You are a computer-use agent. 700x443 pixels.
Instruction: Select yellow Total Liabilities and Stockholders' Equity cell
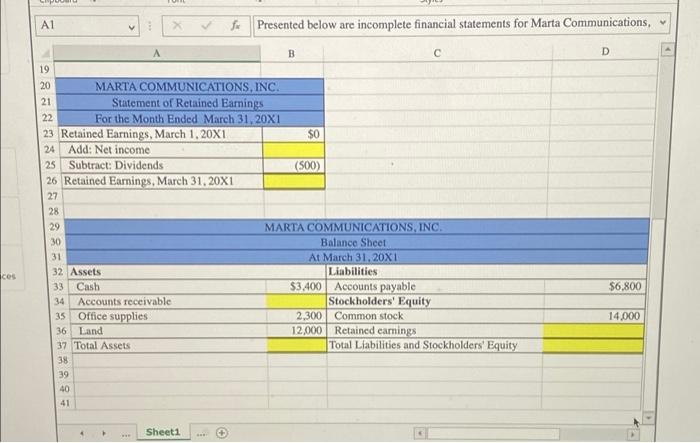[x=593, y=345]
